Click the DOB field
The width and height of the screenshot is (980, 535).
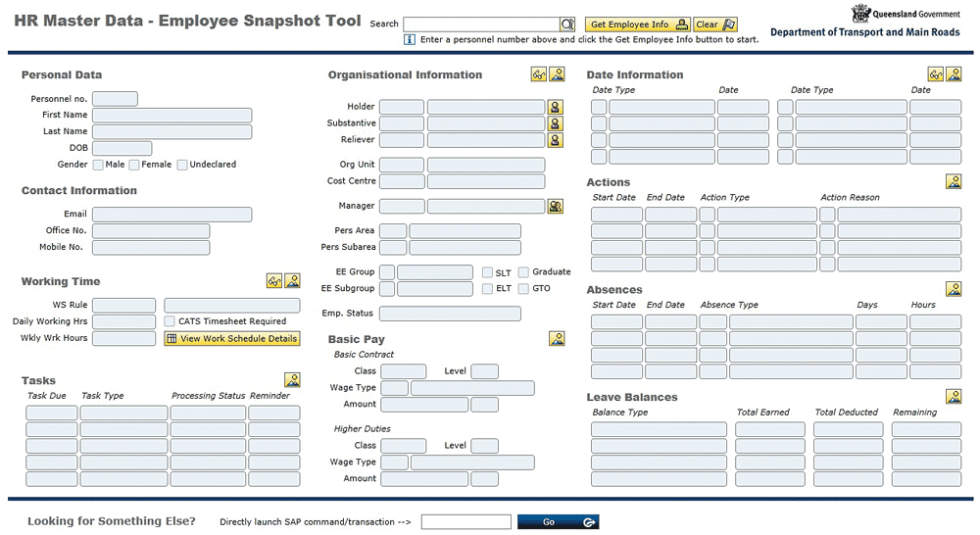tap(122, 148)
